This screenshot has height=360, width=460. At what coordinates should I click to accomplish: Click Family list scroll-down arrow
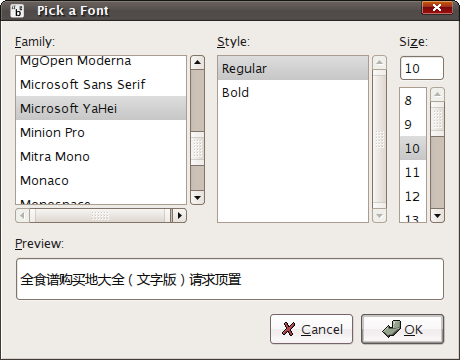pos(197,198)
